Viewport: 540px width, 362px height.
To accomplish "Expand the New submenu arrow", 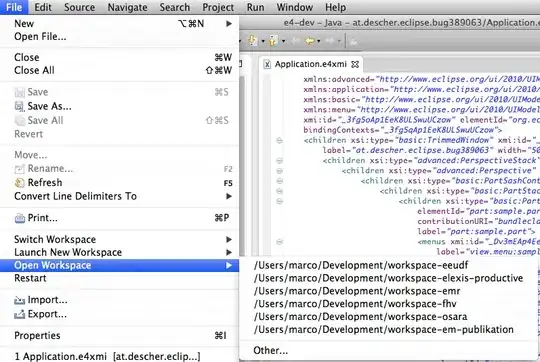I will pos(229,24).
